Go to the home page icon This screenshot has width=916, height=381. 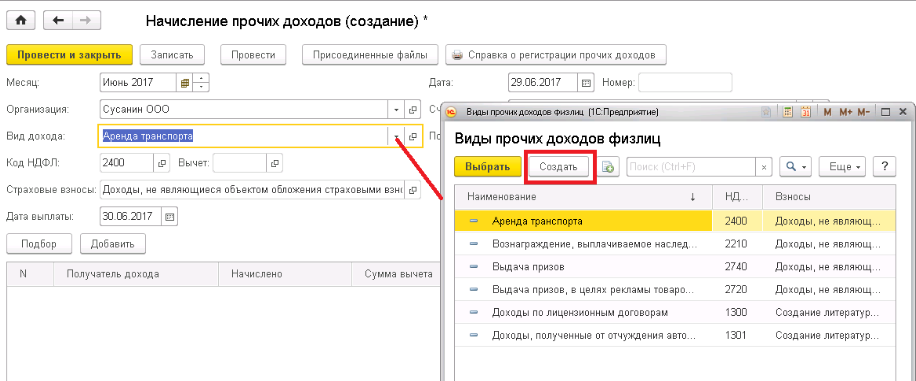pyautogui.click(x=22, y=20)
